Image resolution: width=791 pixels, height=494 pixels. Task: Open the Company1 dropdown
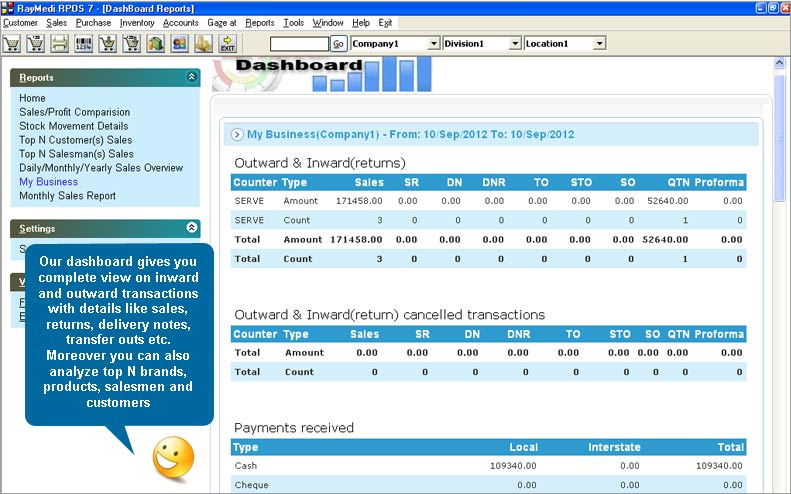coord(433,44)
